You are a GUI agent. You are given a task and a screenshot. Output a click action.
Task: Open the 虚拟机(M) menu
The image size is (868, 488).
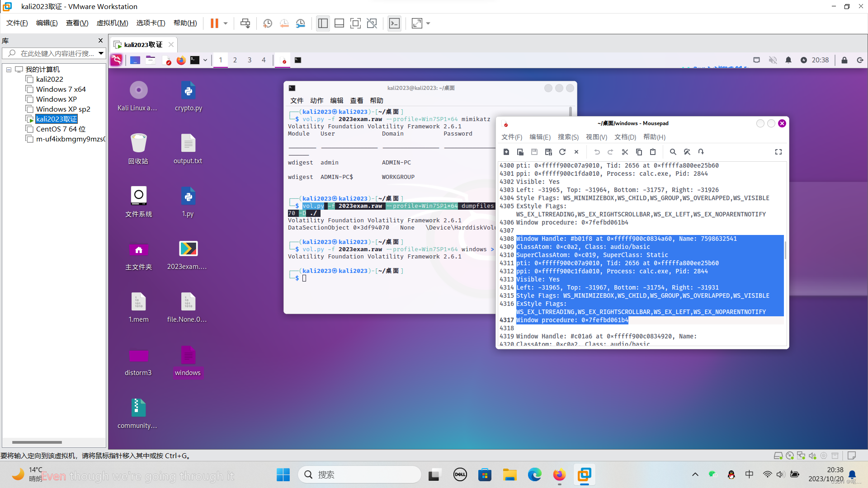(112, 23)
